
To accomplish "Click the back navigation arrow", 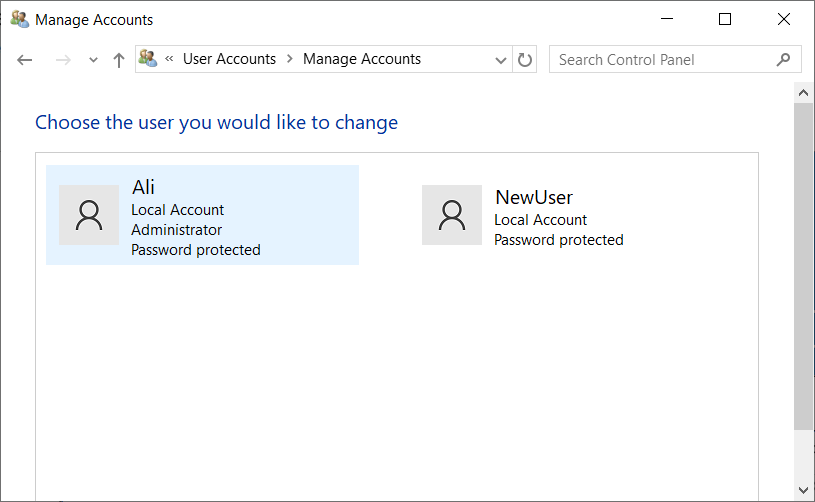I will [25, 60].
